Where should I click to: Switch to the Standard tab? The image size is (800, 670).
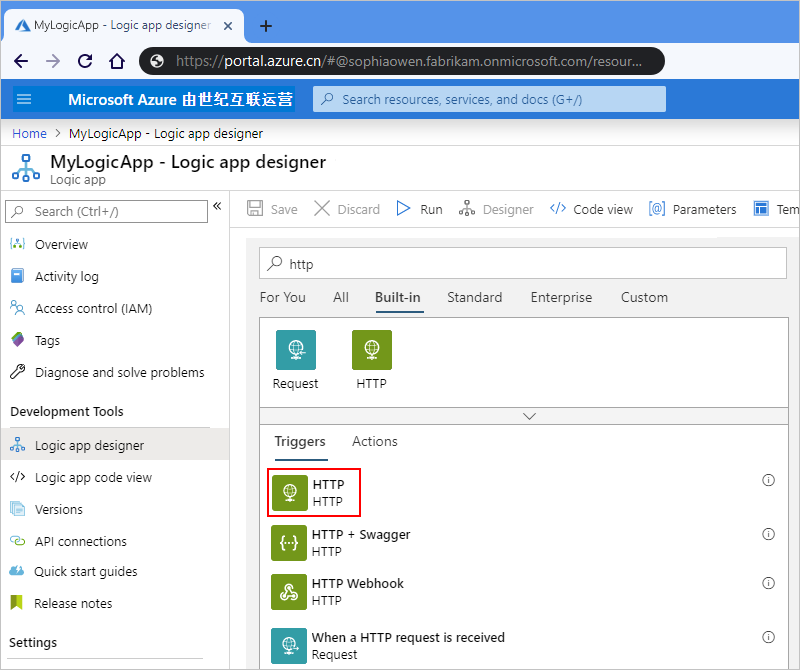click(474, 297)
